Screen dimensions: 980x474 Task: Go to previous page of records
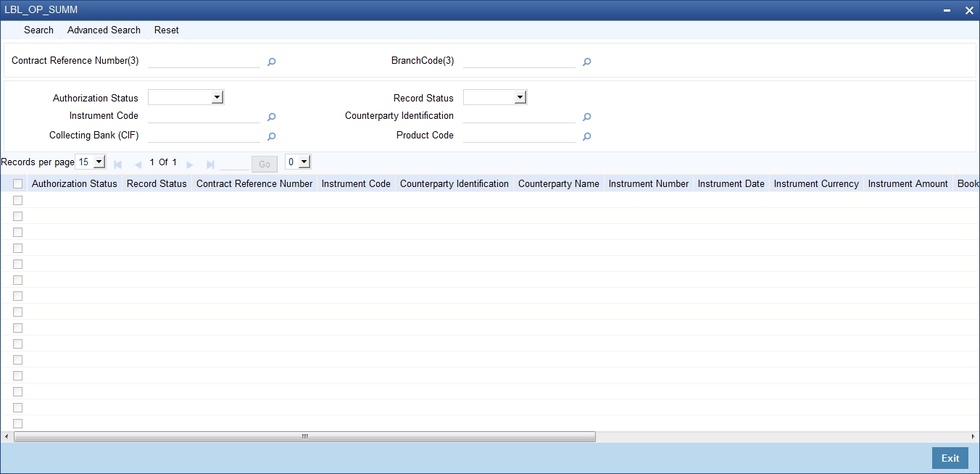(138, 165)
